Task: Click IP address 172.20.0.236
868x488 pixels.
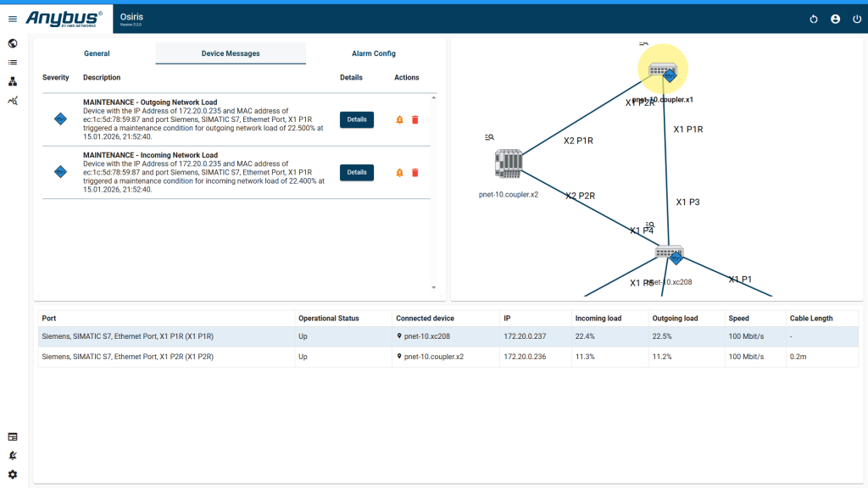Action: click(525, 357)
